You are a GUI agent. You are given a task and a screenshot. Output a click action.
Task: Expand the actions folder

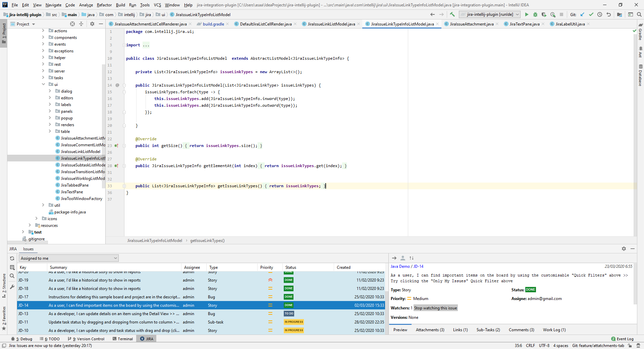coord(43,31)
